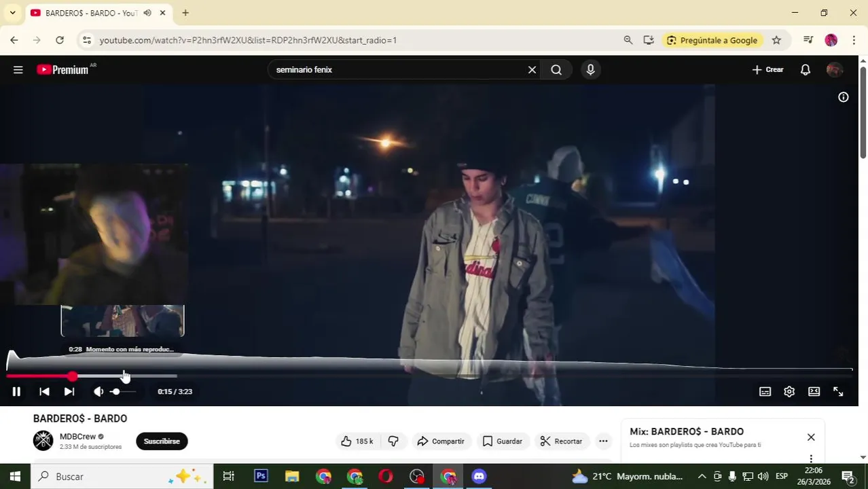The width and height of the screenshot is (868, 489).
Task: Open media controls icon in Chrome toolbar
Action: point(808,40)
